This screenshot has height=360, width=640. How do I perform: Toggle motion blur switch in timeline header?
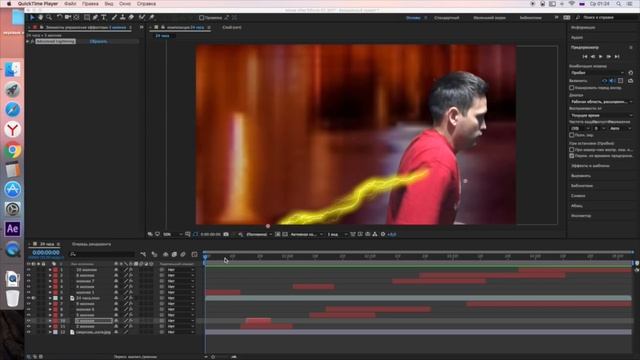pos(183,254)
